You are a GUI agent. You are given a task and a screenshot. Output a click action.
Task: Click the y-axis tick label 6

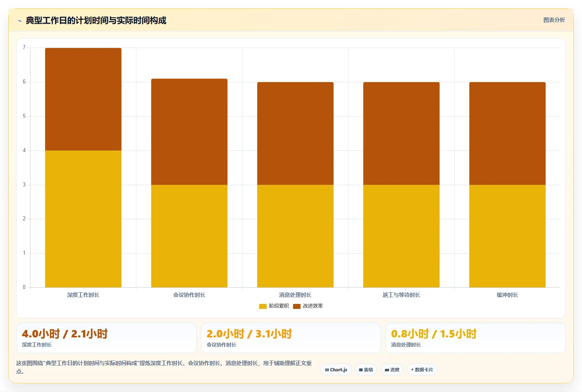pyautogui.click(x=24, y=82)
